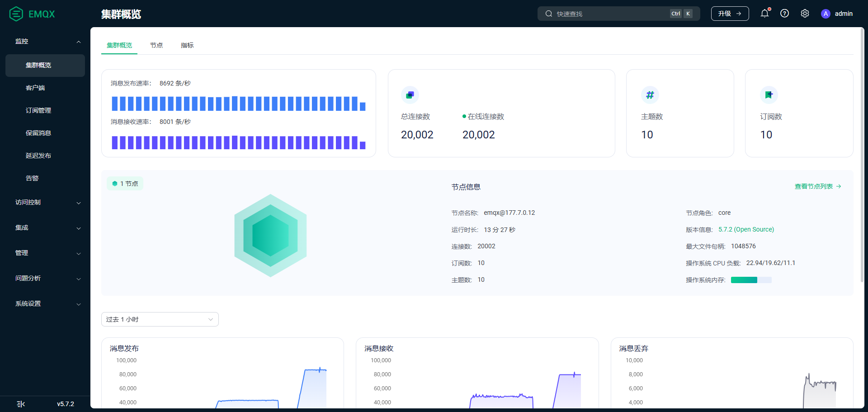Click the notification bell icon
868x412 pixels.
764,14
